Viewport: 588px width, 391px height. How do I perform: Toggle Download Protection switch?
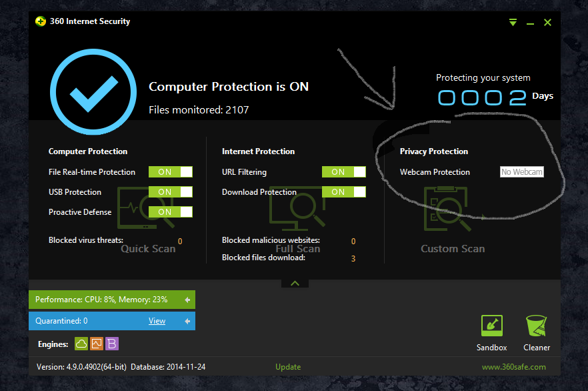[344, 191]
